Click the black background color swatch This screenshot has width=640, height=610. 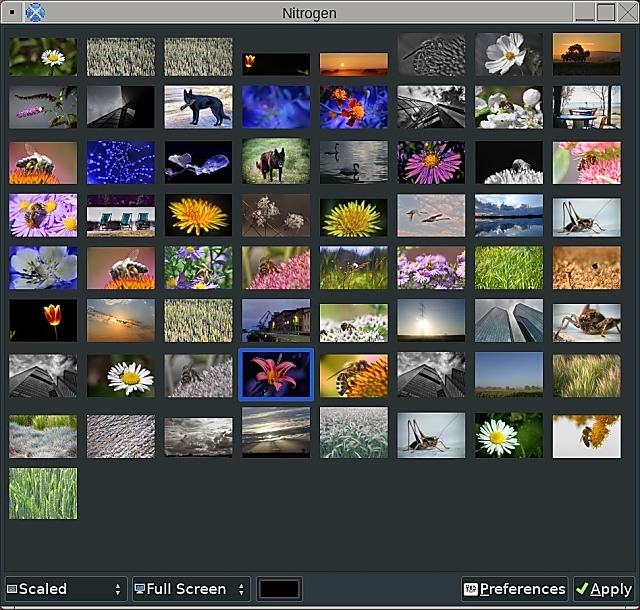point(279,589)
